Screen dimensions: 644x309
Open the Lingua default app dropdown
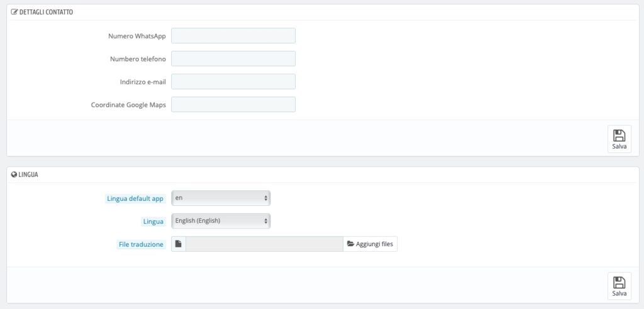(221, 198)
